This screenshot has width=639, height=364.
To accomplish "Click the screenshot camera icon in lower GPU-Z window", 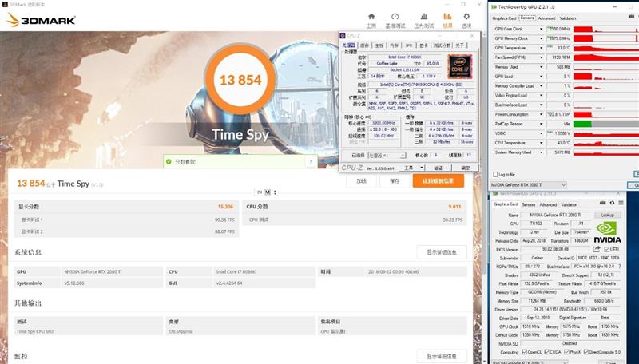I will coord(603,203).
